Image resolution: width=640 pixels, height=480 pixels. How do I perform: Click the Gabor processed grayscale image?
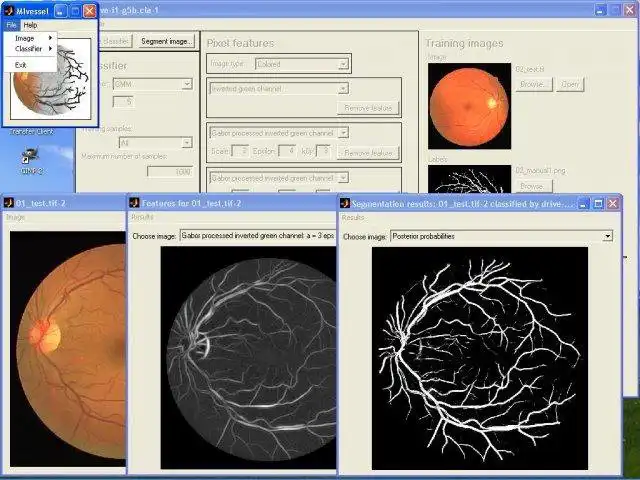(x=248, y=358)
